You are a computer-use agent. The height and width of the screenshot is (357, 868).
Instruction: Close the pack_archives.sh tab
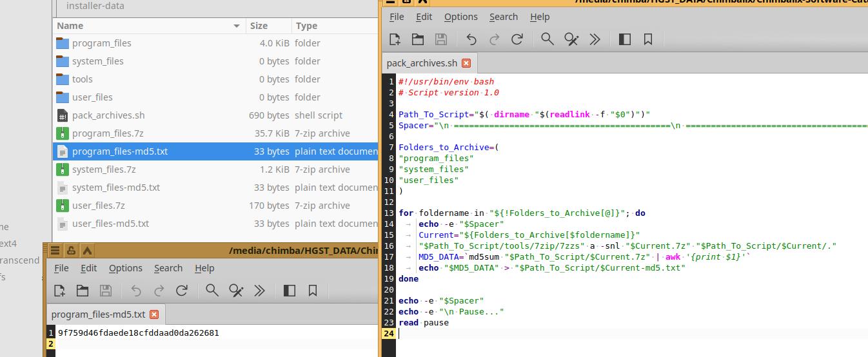tap(466, 63)
